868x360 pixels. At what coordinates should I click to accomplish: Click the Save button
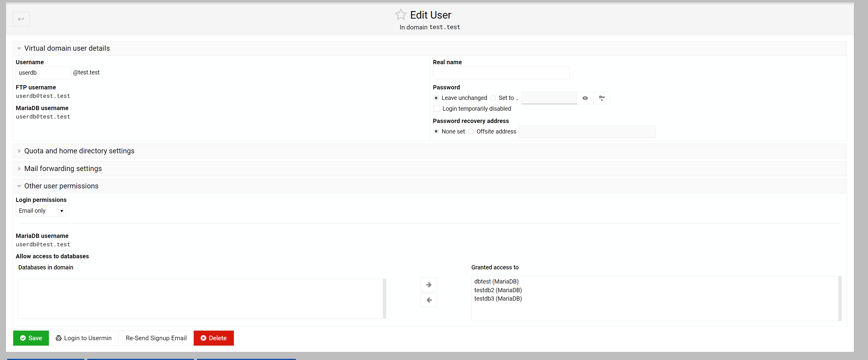[31, 338]
